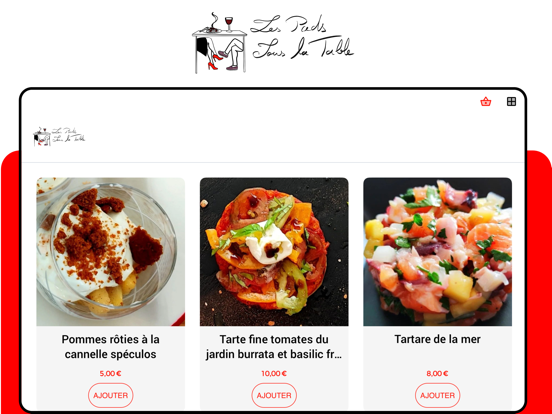Click the red high heels in logo drawing
This screenshot has height=414, width=552.
tap(215, 62)
